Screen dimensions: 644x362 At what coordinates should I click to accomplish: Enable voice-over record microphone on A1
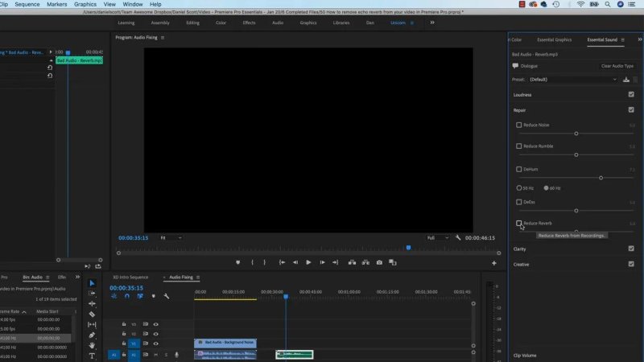coord(176,355)
